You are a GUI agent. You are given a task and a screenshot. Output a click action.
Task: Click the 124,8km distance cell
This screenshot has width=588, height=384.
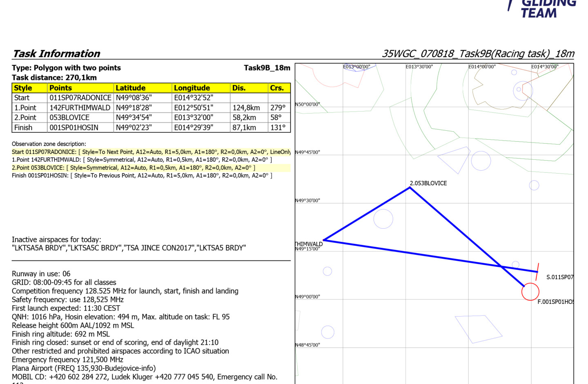(x=246, y=108)
